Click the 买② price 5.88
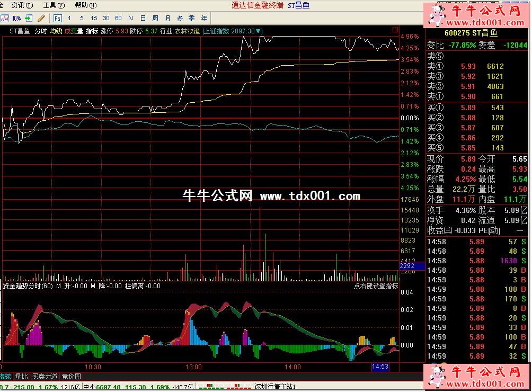 468,118
